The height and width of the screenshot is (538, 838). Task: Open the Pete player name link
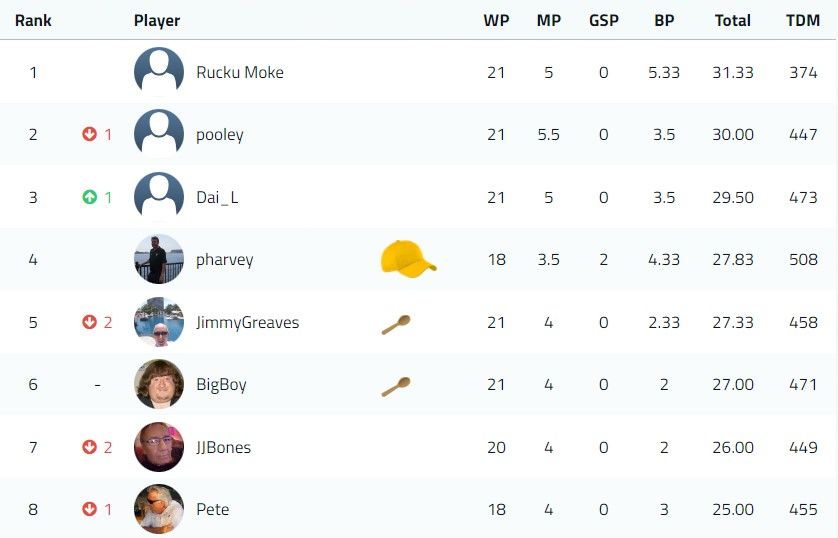tap(213, 509)
